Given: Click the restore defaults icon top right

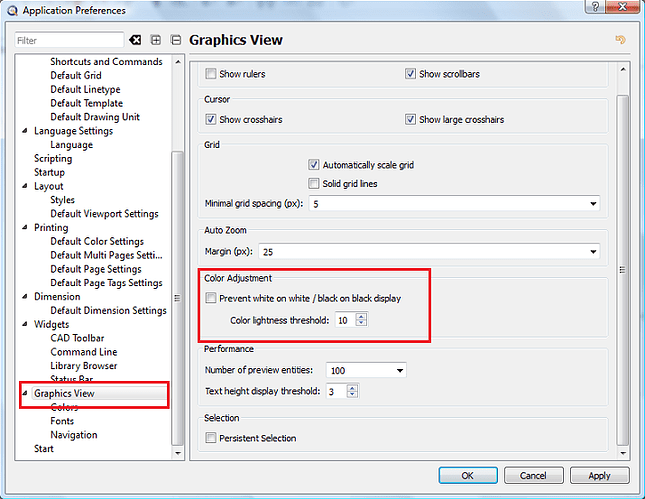Looking at the screenshot, I should [x=621, y=40].
